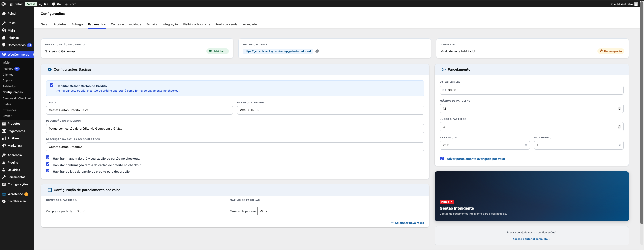
Task: Click the Taxa Inicial percentage field
Action: click(485, 145)
